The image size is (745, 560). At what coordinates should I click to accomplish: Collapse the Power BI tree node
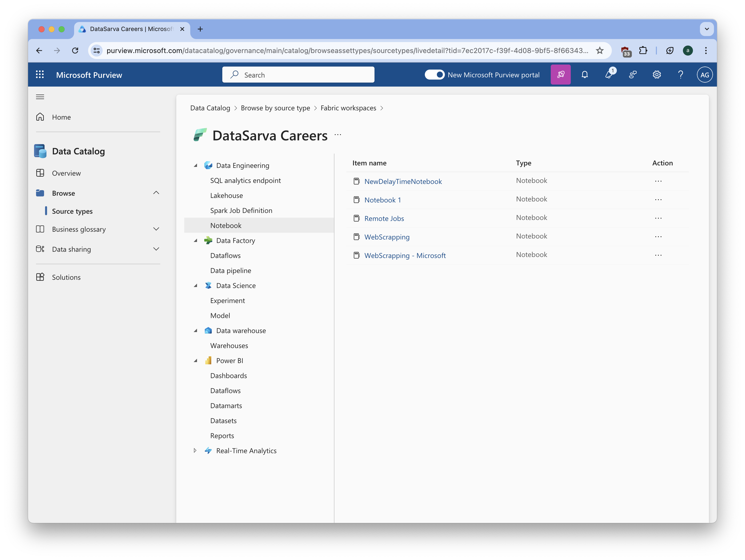195,361
